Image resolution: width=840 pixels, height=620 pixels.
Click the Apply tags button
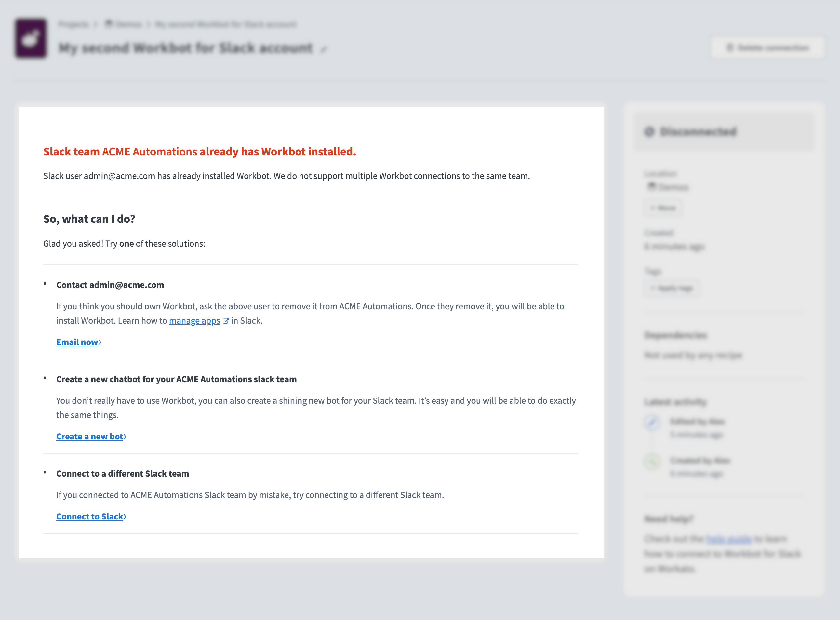click(x=672, y=288)
